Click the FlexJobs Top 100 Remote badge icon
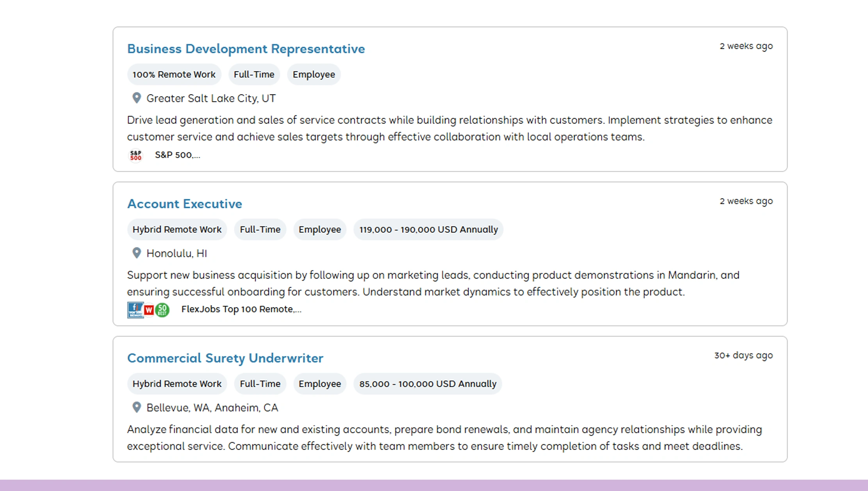 pos(135,310)
